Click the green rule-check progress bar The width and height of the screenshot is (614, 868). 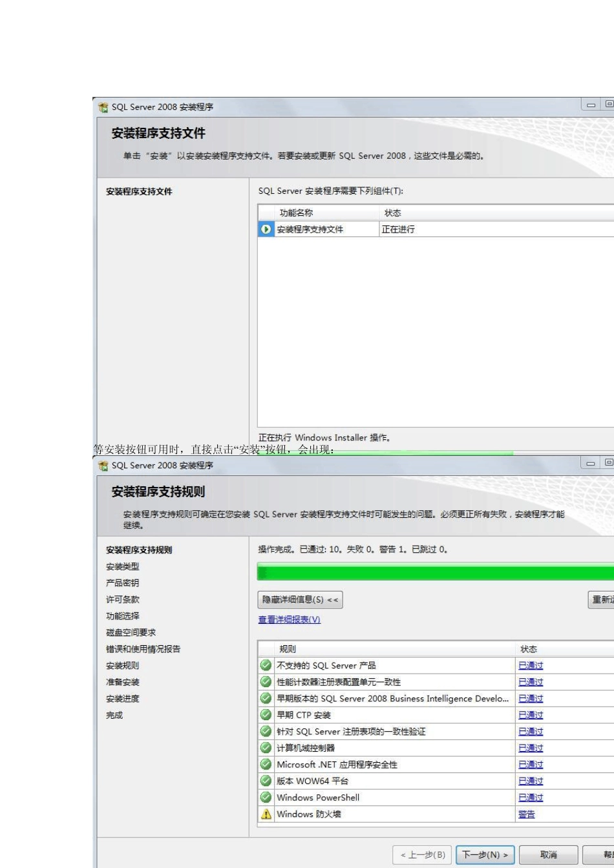435,572
